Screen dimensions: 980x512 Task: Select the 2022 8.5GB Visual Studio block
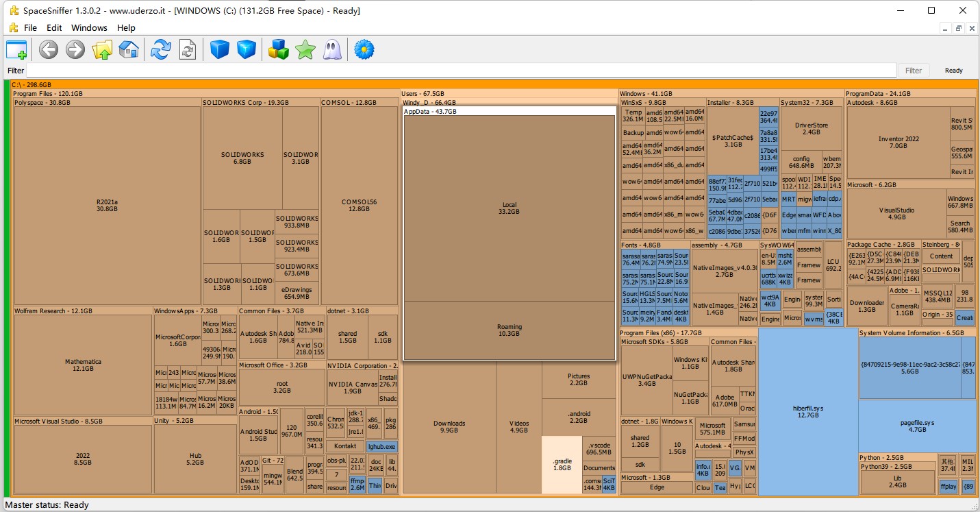pos(83,459)
